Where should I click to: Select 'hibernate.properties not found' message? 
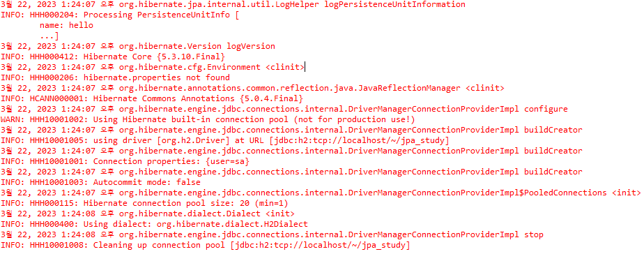[157, 78]
